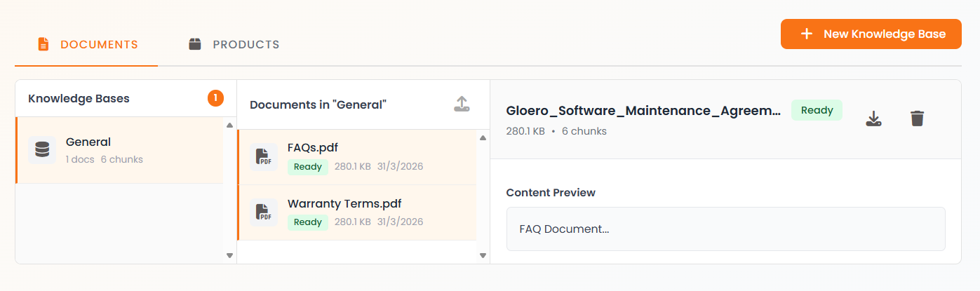Click the "1 docs 6 chunks" text under General

click(x=105, y=159)
